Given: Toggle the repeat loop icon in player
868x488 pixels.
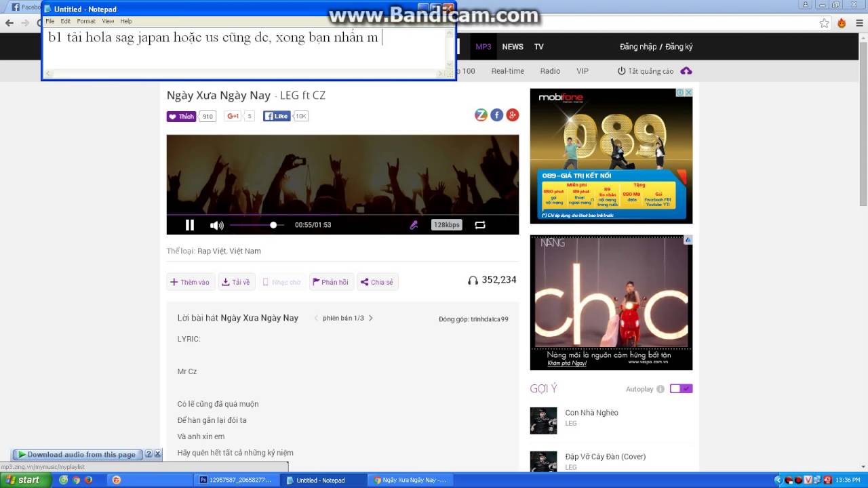Looking at the screenshot, I should point(480,225).
